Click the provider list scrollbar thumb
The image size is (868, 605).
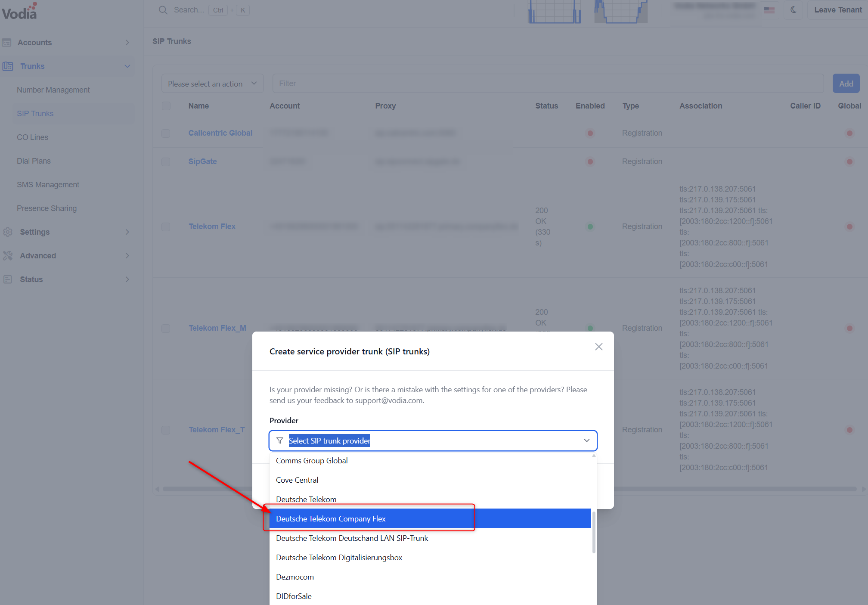coord(594,532)
